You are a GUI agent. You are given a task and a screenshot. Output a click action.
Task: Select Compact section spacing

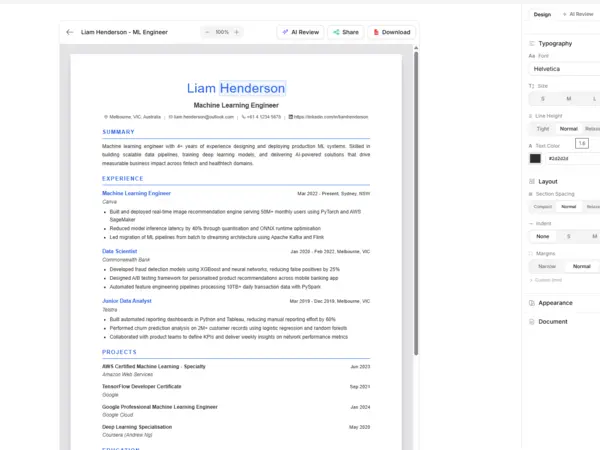543,207
